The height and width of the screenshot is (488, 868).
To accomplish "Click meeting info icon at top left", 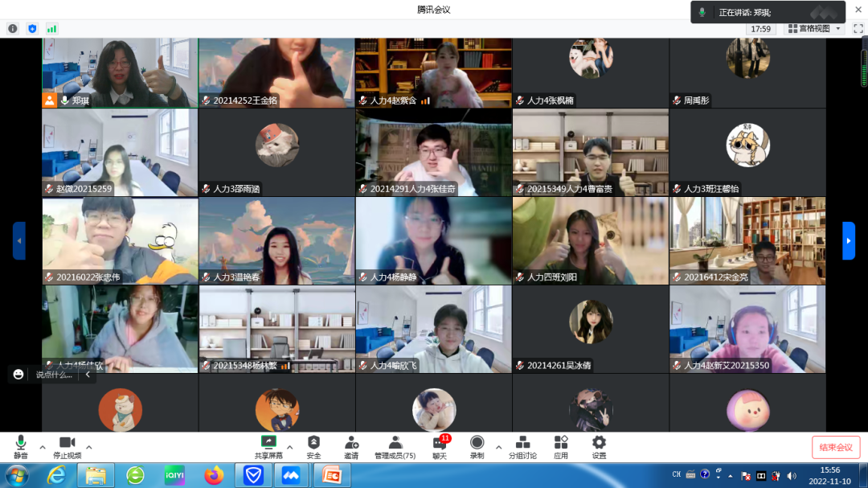I will [x=13, y=29].
